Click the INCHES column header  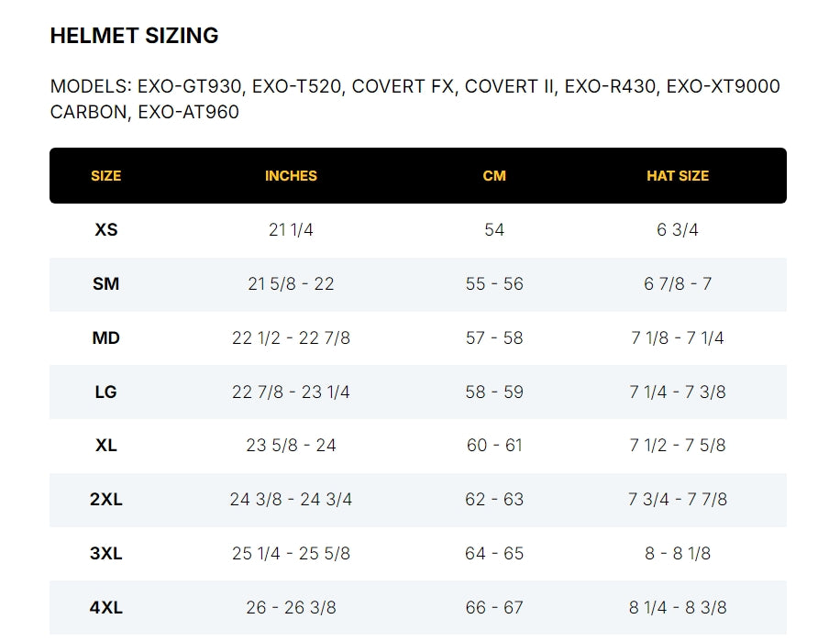click(x=291, y=176)
